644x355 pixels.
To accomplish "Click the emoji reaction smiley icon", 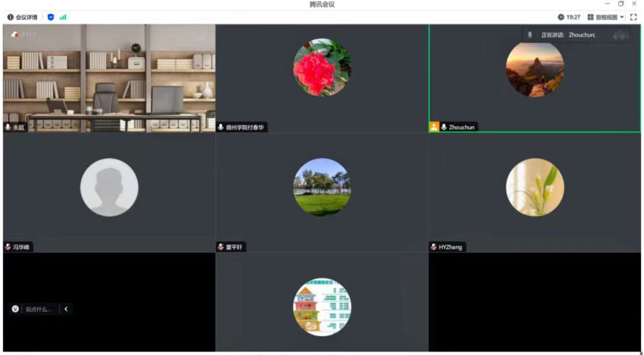I will click(x=15, y=309).
